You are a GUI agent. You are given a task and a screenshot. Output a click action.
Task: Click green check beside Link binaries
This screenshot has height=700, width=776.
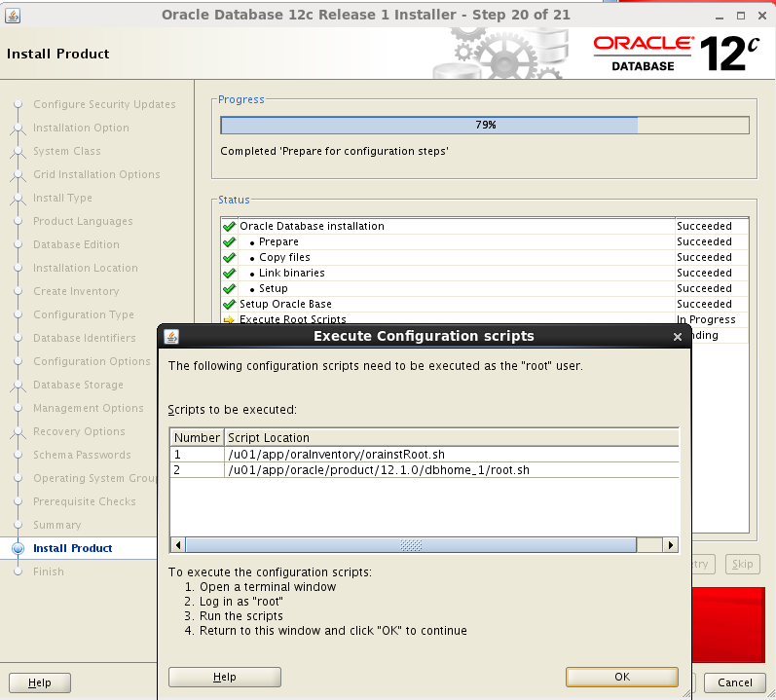point(229,273)
